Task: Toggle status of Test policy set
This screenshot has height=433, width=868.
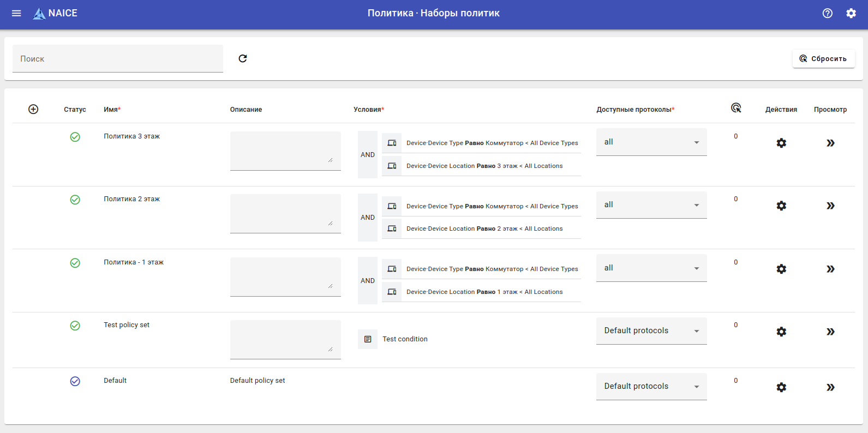Action: pyautogui.click(x=75, y=326)
